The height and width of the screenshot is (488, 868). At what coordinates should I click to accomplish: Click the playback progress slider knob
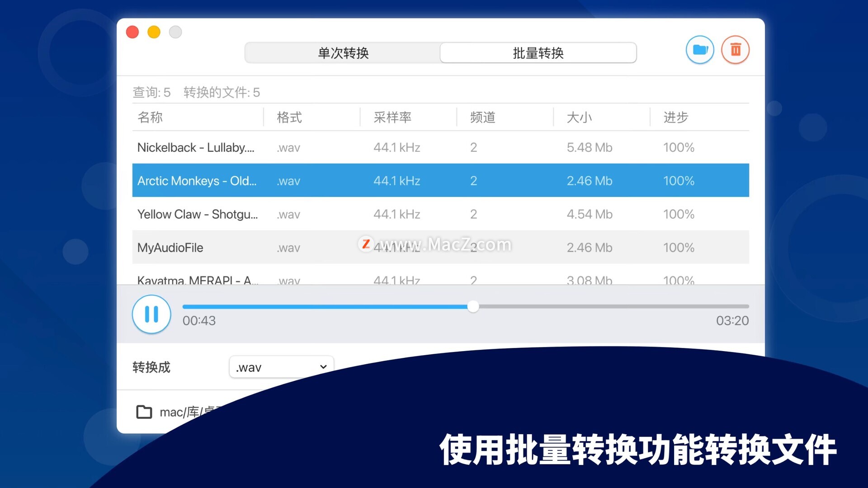click(x=473, y=306)
